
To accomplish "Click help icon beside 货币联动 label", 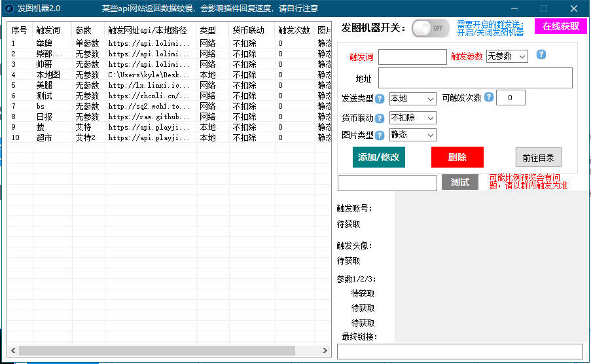I will [380, 118].
